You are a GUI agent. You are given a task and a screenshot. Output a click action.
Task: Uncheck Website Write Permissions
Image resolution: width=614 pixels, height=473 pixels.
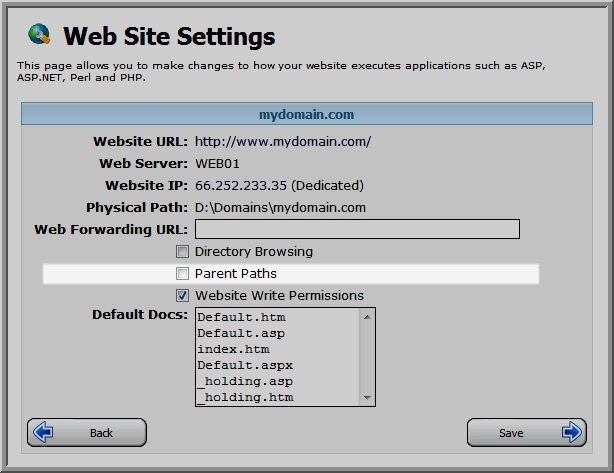coord(182,295)
